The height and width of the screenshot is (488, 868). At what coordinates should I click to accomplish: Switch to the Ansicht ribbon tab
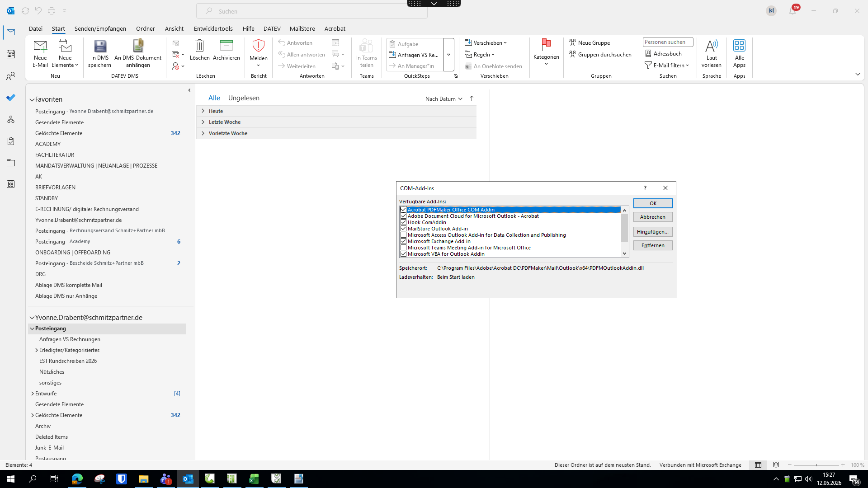tap(174, 28)
